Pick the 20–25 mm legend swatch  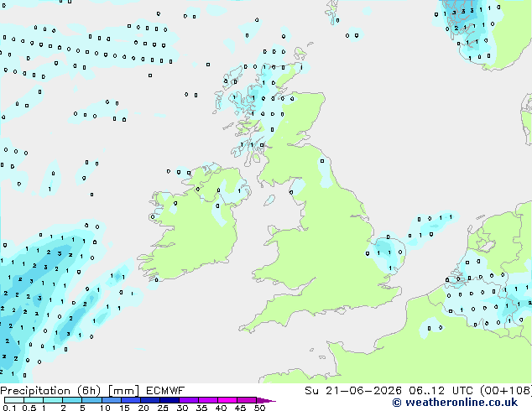[150, 400]
